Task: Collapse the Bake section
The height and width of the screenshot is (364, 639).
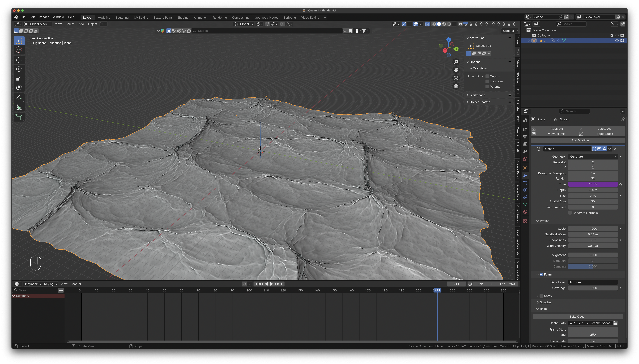Action: click(537, 309)
